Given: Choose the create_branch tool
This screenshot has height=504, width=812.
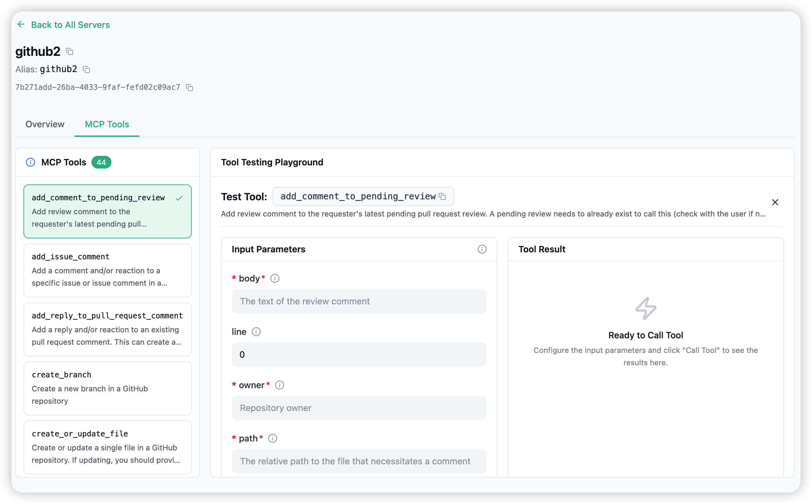Looking at the screenshot, I should [108, 388].
